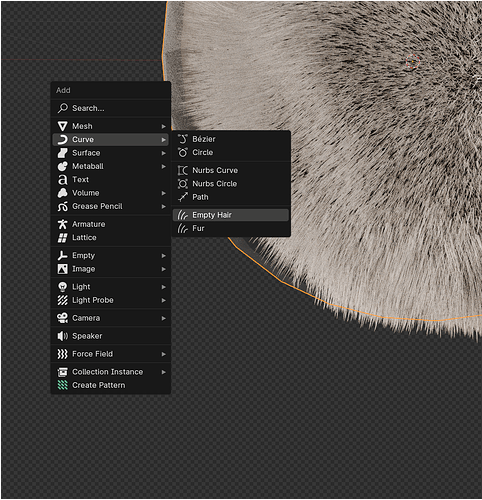Image resolution: width=482 pixels, height=500 pixels.
Task: Click the Bézier curve icon
Action: coord(183,139)
